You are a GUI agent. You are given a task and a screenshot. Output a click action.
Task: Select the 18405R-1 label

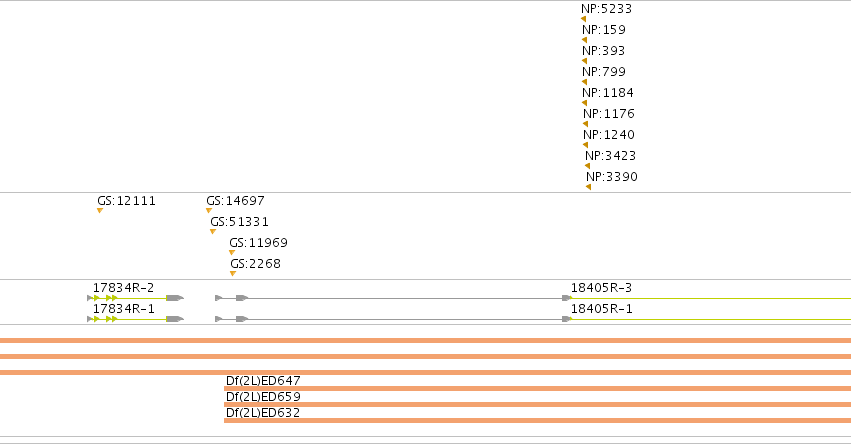(601, 309)
